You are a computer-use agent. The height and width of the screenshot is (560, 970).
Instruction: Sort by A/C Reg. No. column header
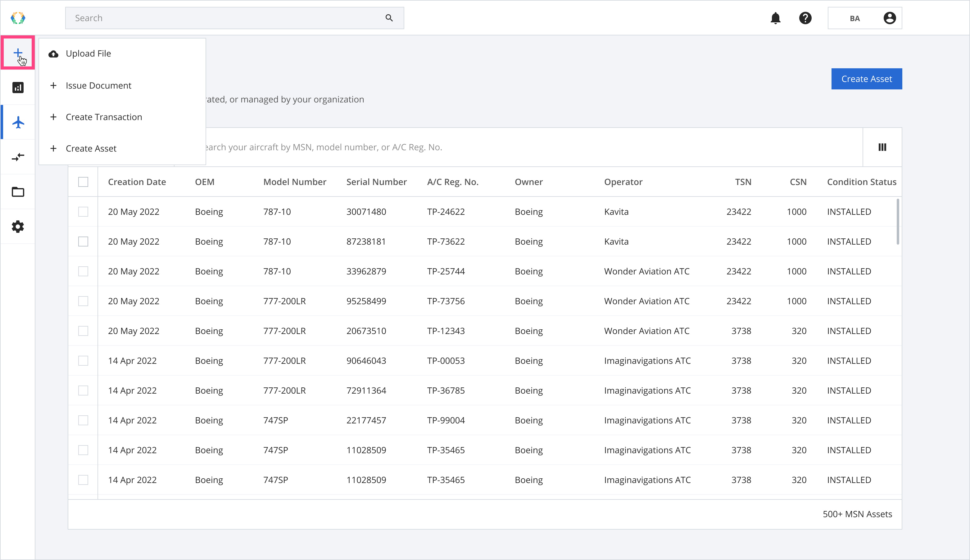coord(453,182)
